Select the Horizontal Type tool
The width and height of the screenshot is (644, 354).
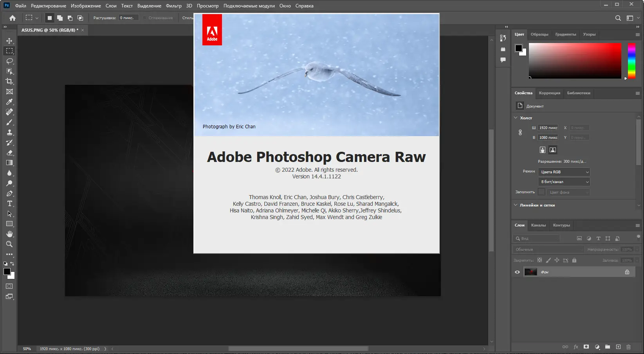[9, 204]
